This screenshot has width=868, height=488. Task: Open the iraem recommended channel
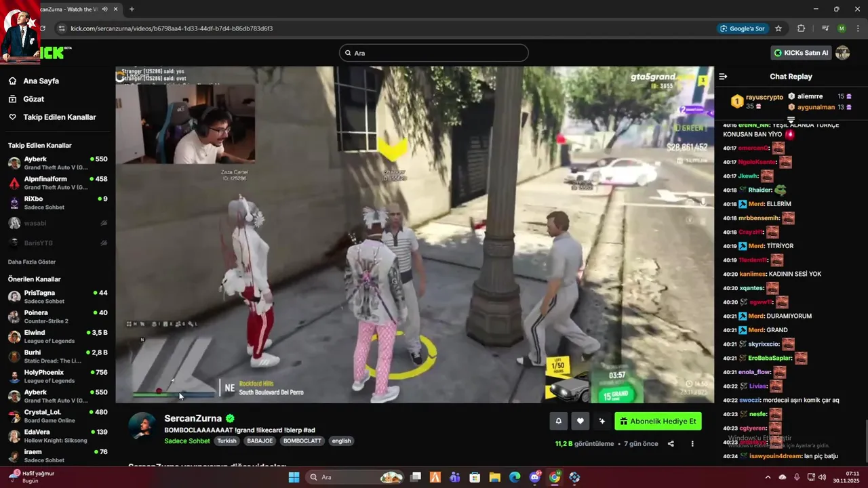[58, 455]
